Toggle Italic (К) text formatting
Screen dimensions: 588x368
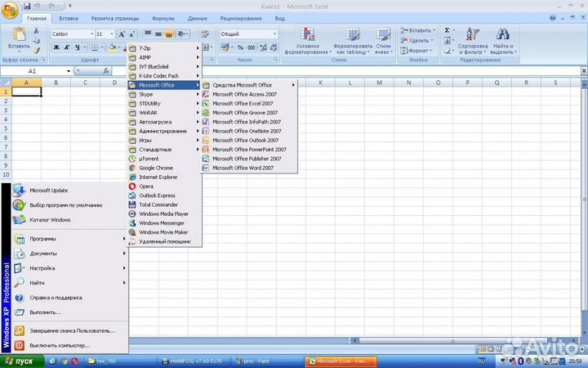click(x=67, y=47)
